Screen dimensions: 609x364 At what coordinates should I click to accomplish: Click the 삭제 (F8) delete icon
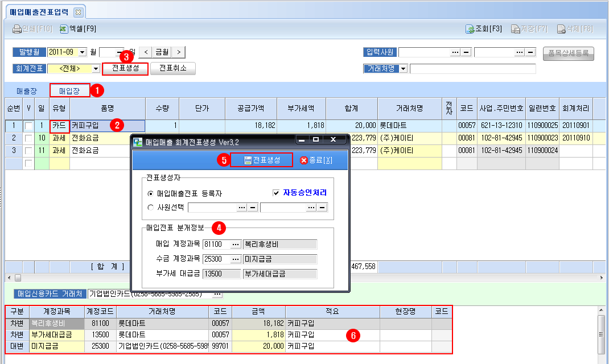(561, 29)
